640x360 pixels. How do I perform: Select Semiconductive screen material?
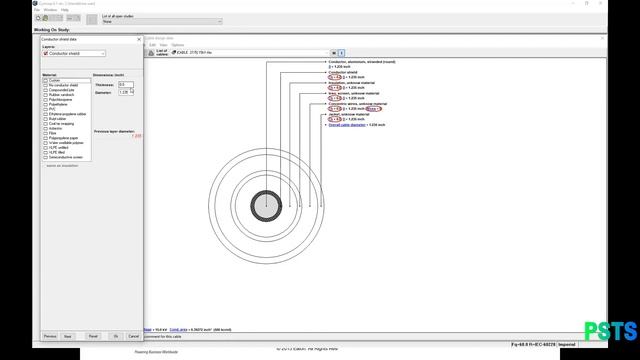coord(67,157)
